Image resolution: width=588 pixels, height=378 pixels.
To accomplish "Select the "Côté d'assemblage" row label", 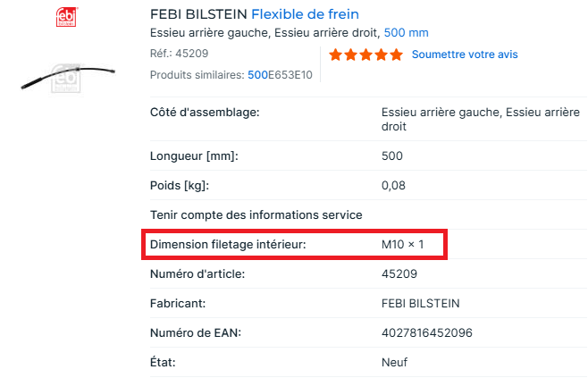I will tap(205, 113).
